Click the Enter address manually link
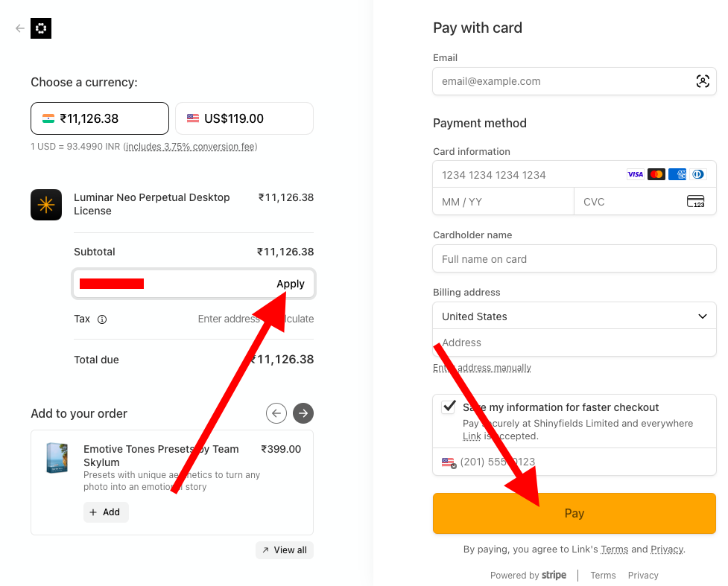The height and width of the screenshot is (586, 728). coord(482,368)
